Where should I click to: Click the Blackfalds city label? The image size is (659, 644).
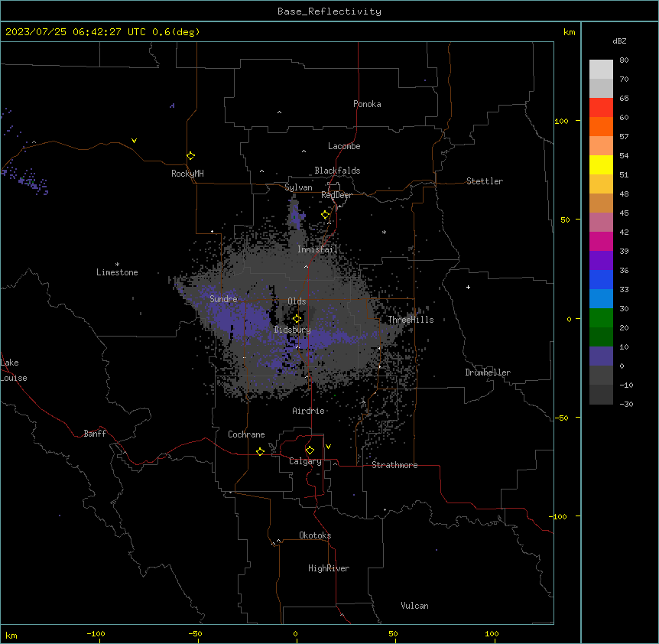(x=337, y=171)
